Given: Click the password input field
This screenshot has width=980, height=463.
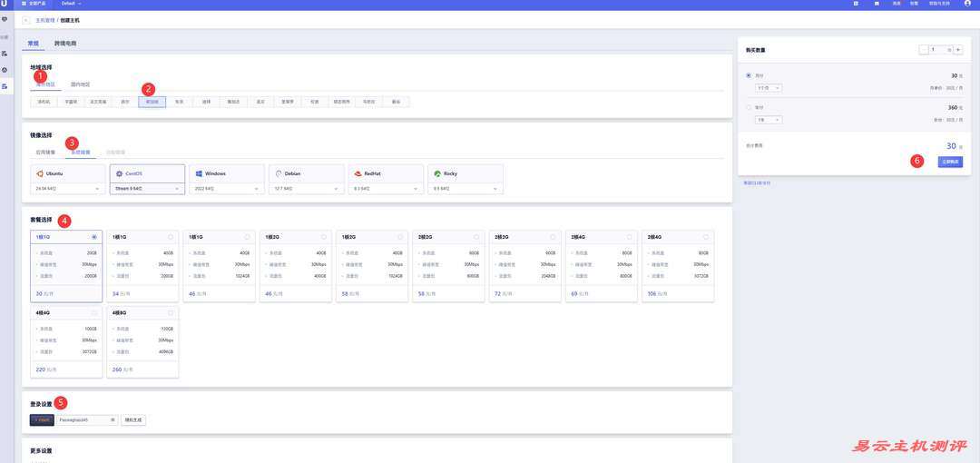Looking at the screenshot, I should [82, 420].
